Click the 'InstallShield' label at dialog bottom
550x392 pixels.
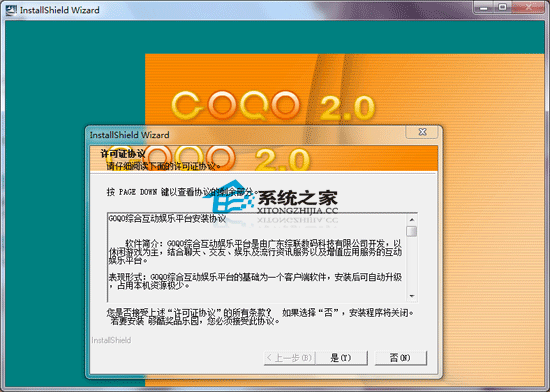111,340
